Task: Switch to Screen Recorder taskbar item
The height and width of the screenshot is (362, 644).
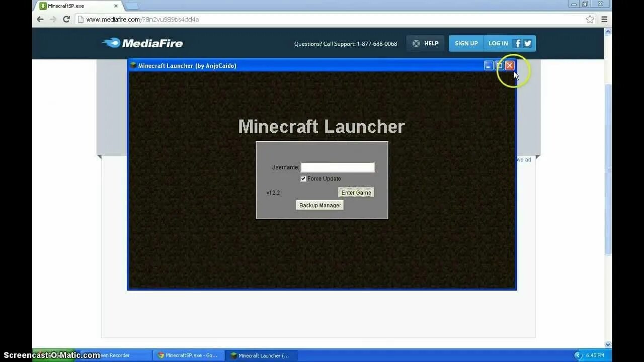Action: pos(115,355)
